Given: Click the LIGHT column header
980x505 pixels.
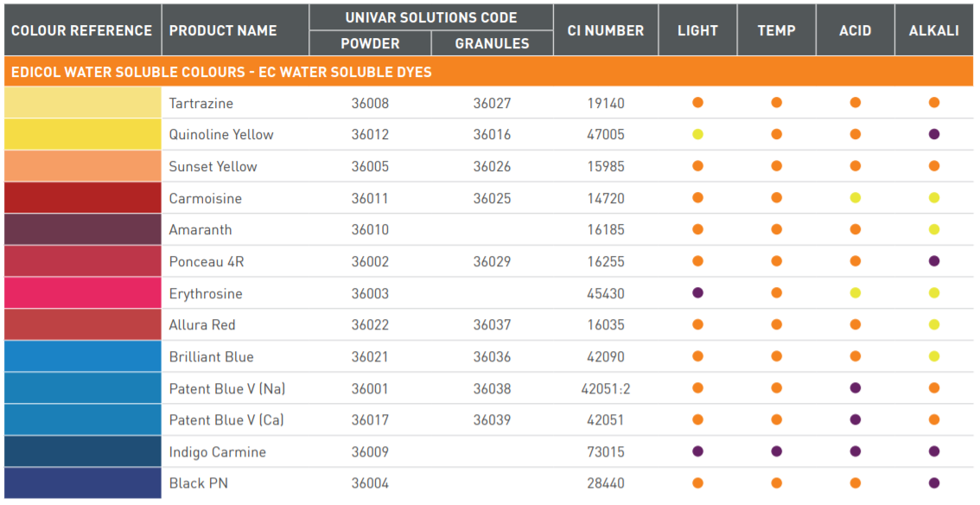Looking at the screenshot, I should point(697,30).
